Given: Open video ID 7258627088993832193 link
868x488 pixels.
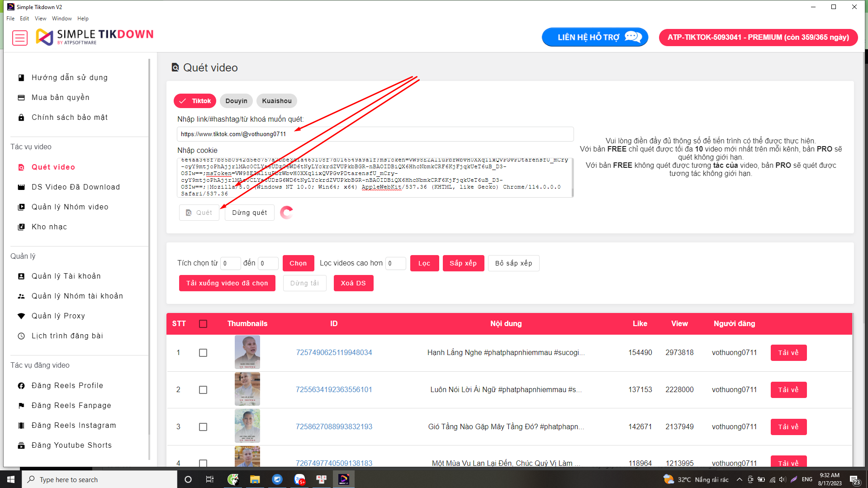Looking at the screenshot, I should [334, 427].
